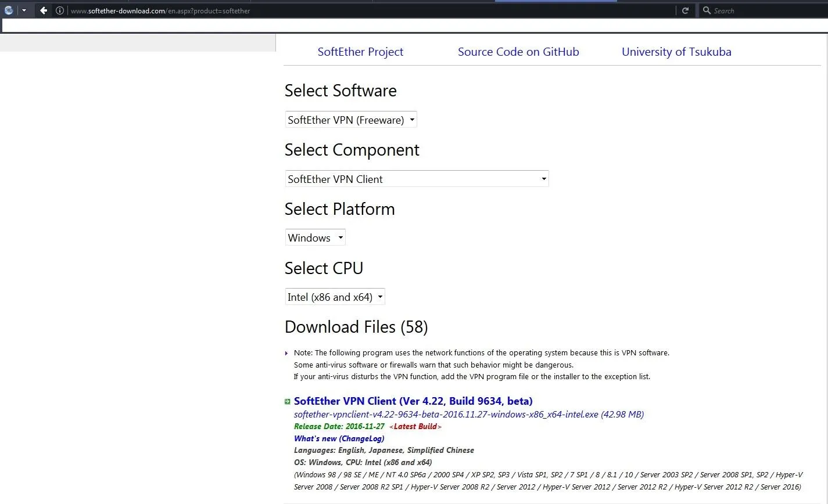Focus the URL address bar
This screenshot has width=828, height=504.
372,10
